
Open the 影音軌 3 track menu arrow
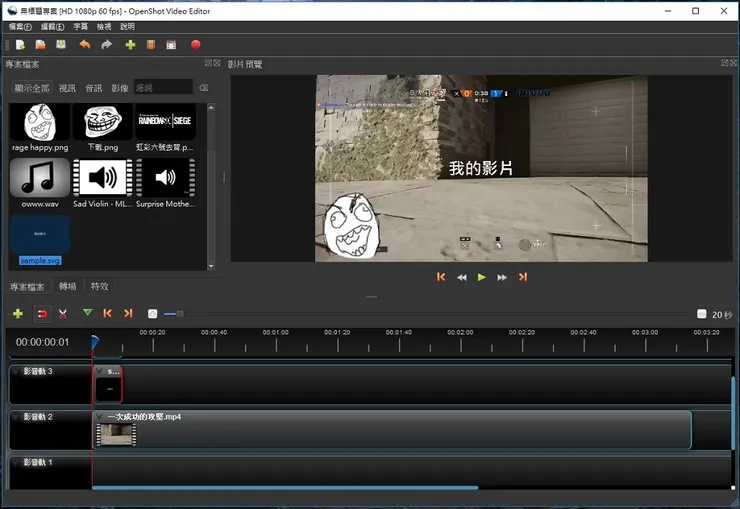15,371
